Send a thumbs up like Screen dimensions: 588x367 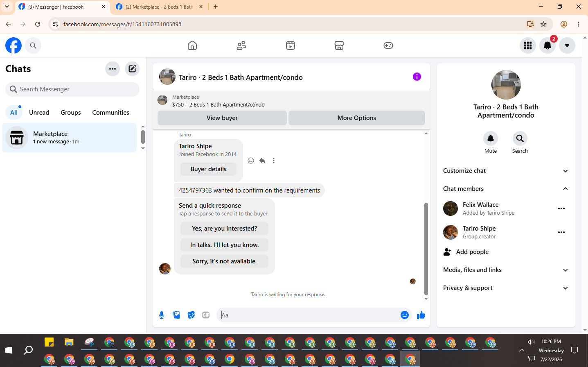421,315
